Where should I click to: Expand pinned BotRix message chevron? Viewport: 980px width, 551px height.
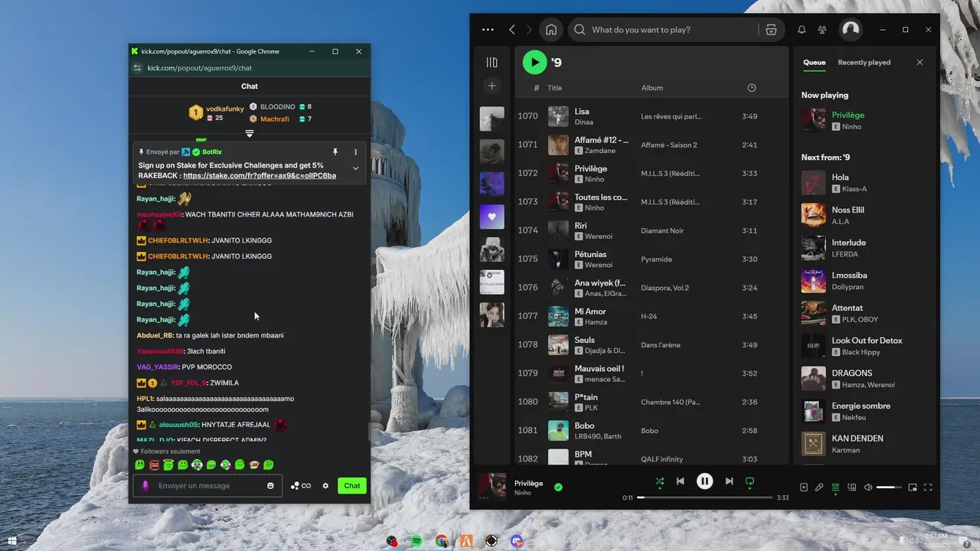(x=355, y=168)
